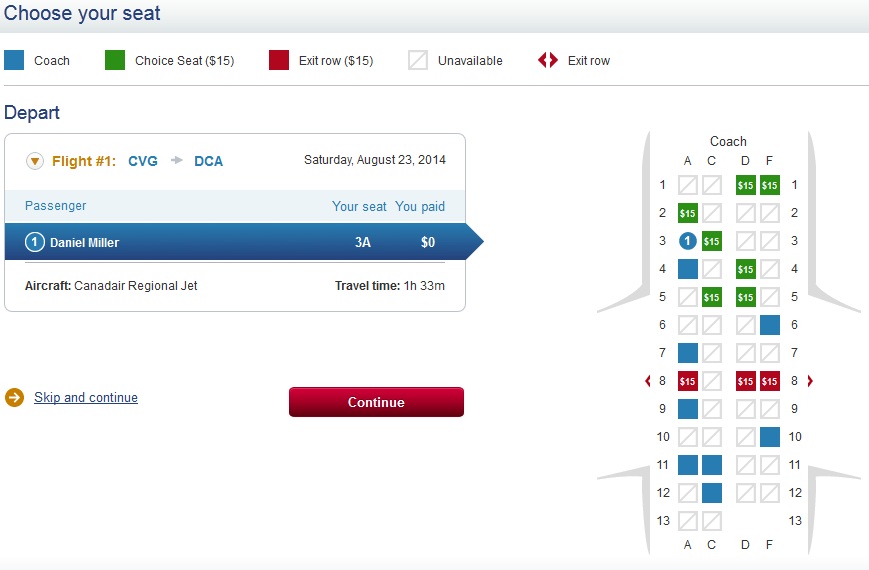Select blue coach seat 6F

click(x=769, y=325)
